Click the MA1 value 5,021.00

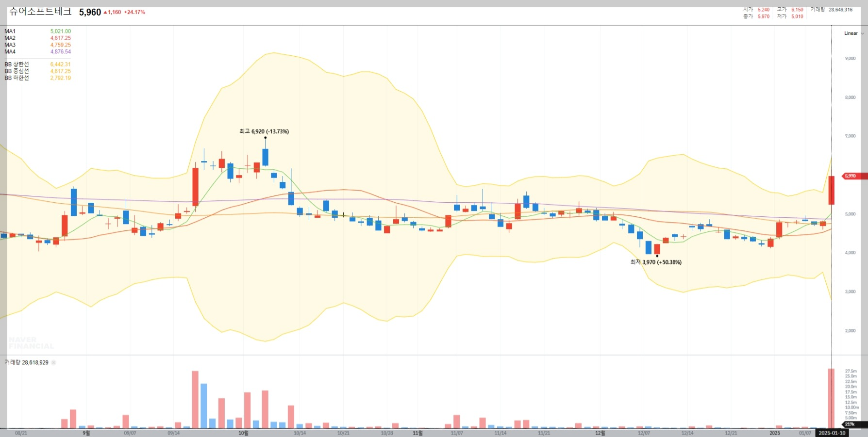[61, 31]
